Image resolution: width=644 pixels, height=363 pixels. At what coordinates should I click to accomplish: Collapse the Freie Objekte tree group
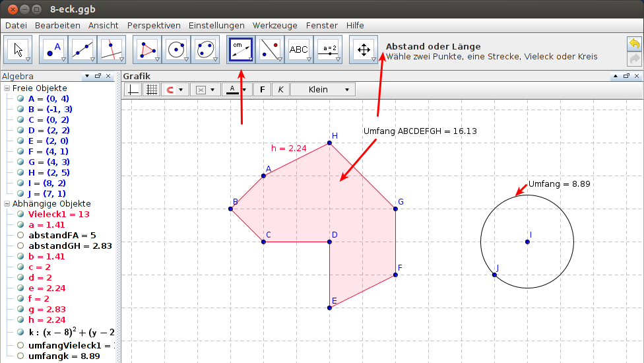7,88
